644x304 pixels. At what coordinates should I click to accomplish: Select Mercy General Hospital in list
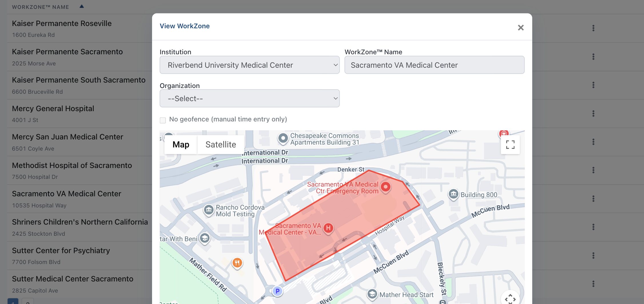[53, 109]
